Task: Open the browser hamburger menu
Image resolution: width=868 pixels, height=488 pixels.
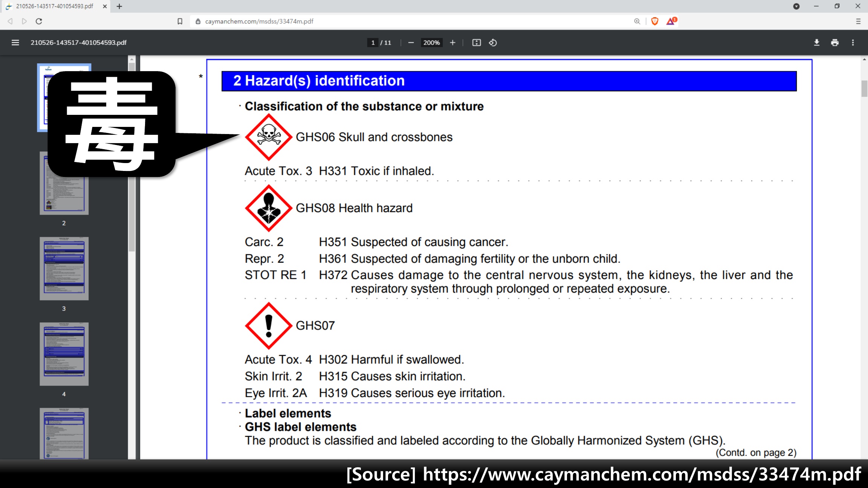Action: (x=858, y=21)
